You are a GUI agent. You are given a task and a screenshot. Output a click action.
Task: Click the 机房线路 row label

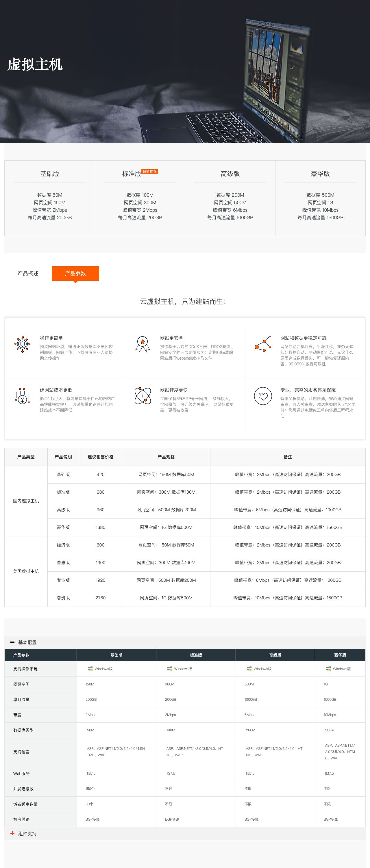click(40, 819)
